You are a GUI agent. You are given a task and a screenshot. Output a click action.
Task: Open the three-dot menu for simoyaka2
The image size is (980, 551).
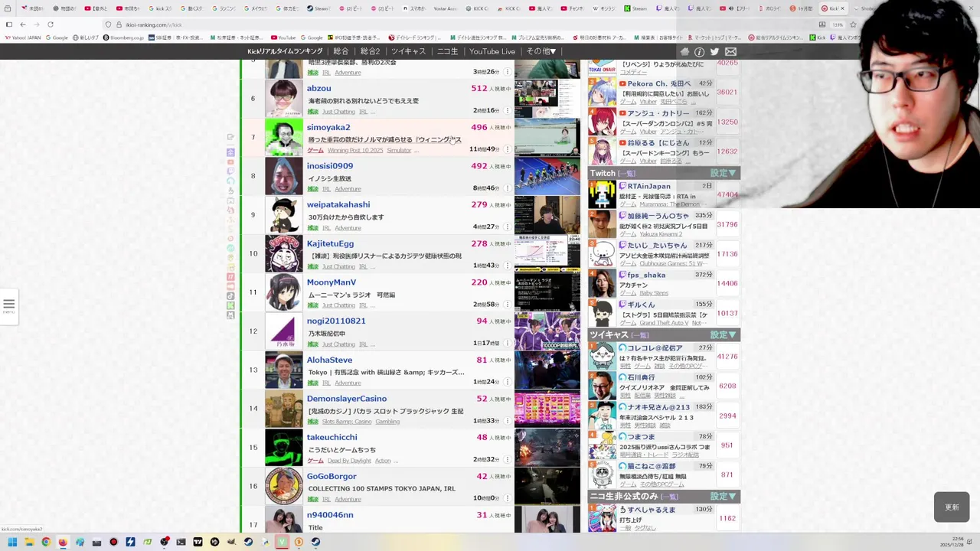[507, 149]
